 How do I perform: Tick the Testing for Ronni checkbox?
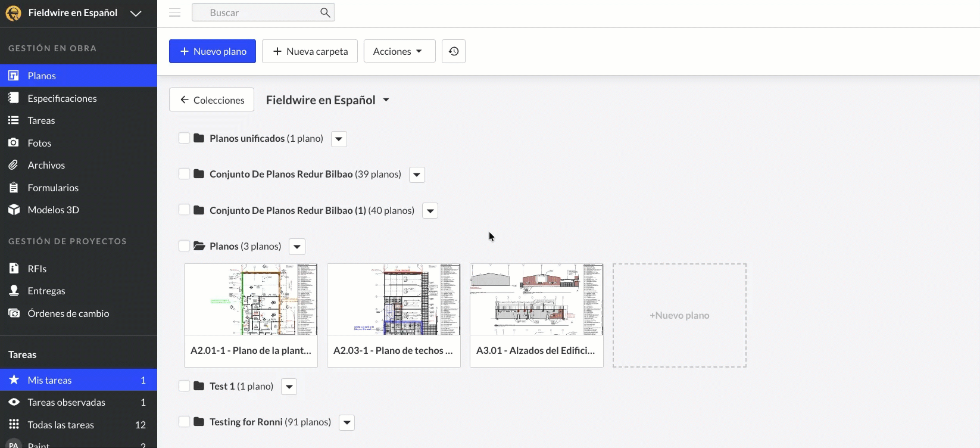pos(185,422)
